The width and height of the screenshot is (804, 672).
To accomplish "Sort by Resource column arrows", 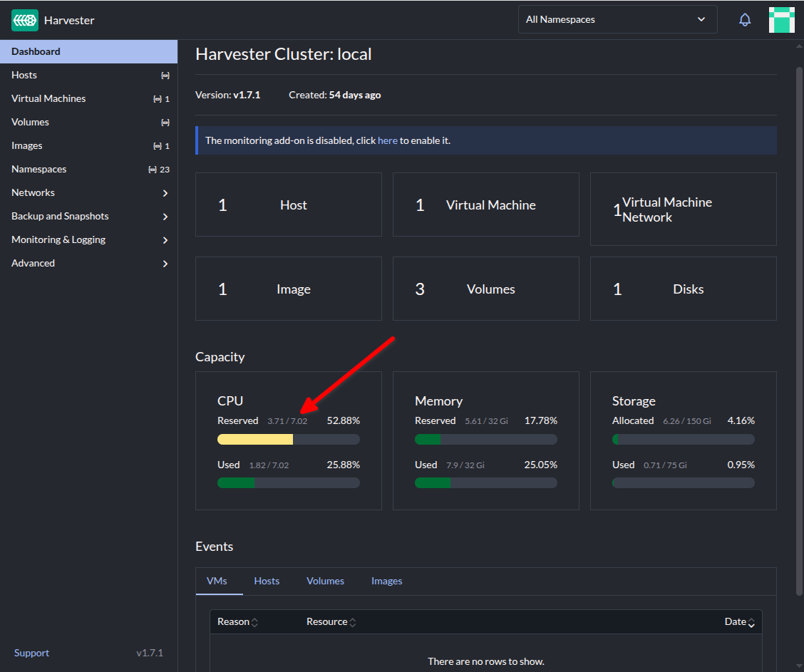I will 352,622.
